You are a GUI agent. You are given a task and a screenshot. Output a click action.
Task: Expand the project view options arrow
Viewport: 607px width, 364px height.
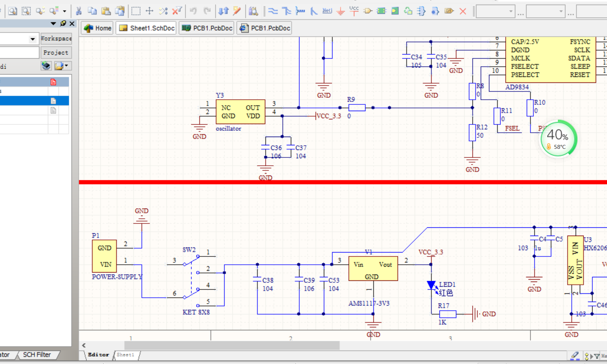click(66, 66)
